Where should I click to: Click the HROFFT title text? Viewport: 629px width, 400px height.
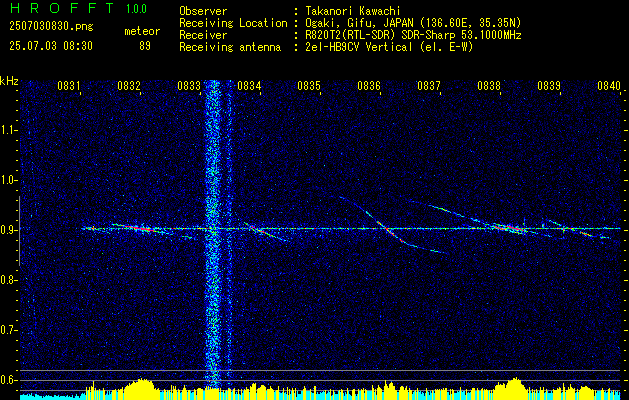61,8
